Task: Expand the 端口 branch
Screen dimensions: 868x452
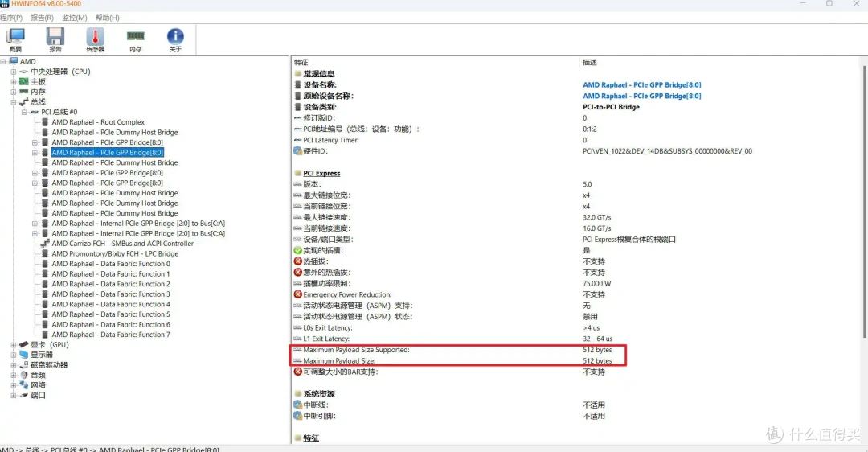Action: coord(14,396)
